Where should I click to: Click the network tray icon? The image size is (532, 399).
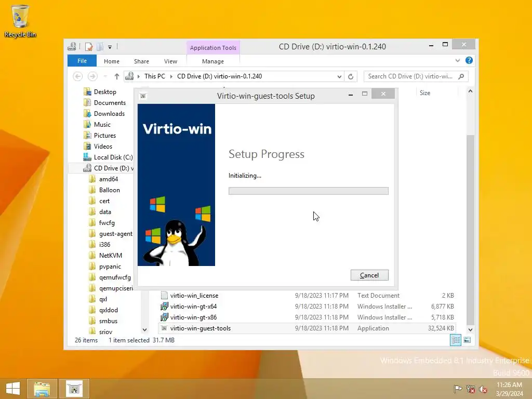(x=471, y=389)
